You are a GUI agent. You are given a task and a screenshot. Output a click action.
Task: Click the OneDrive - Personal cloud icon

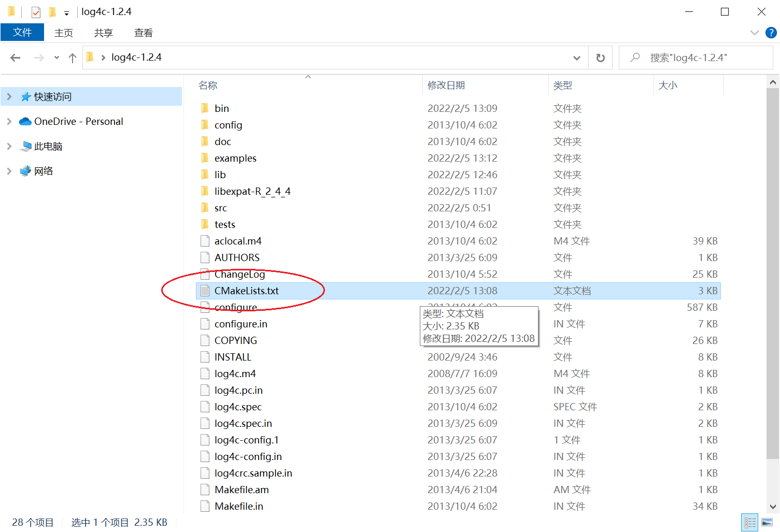[25, 121]
